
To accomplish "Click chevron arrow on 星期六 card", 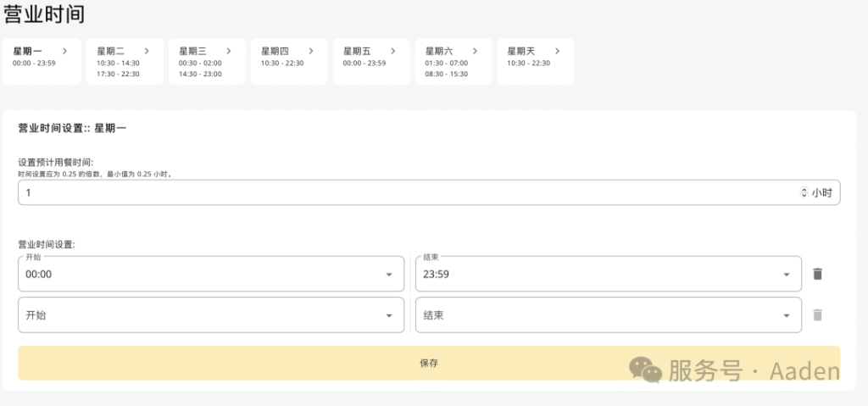I will click(x=475, y=51).
